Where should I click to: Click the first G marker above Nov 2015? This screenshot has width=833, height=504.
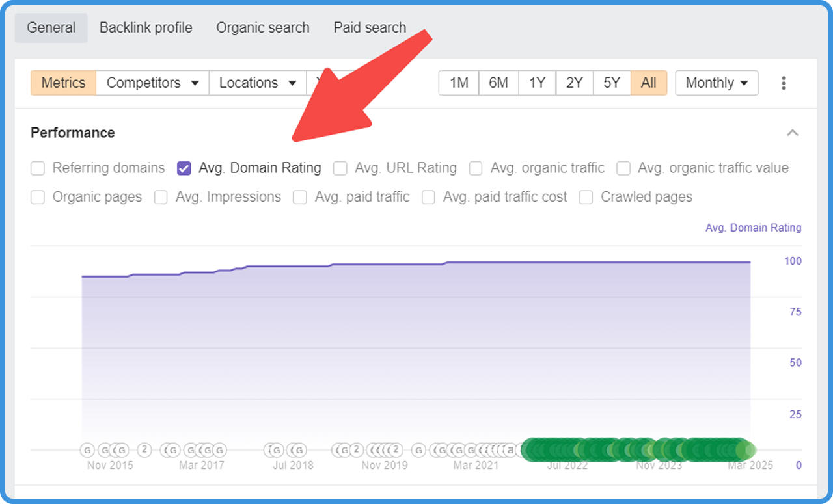87,449
